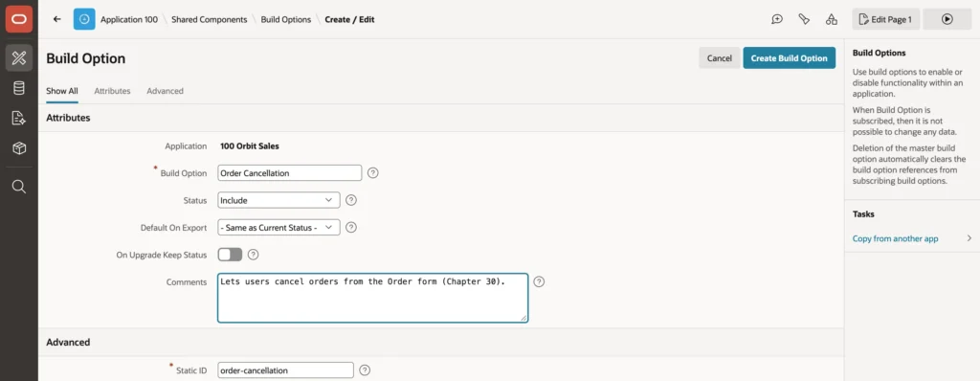
Task: Click the Tasks heading in side panel
Action: (864, 214)
